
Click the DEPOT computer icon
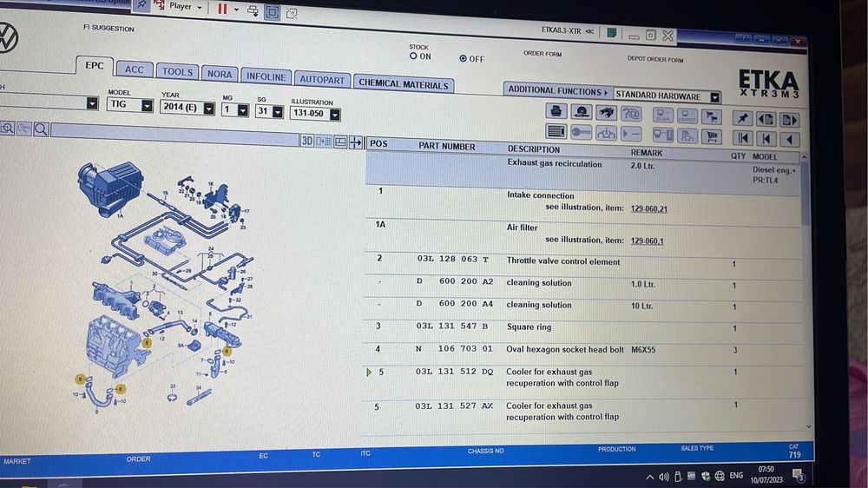click(687, 116)
